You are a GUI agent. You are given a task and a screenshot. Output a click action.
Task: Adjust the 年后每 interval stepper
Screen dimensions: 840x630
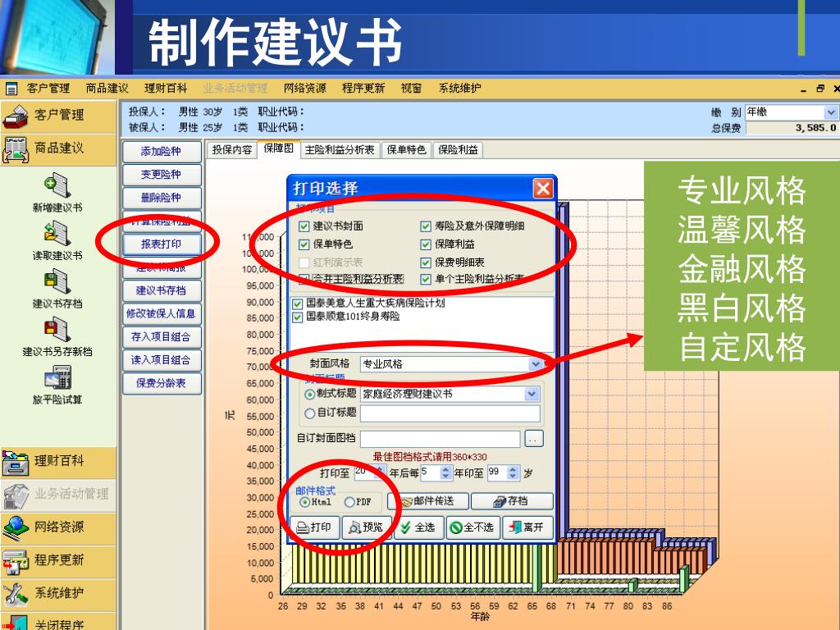click(445, 472)
